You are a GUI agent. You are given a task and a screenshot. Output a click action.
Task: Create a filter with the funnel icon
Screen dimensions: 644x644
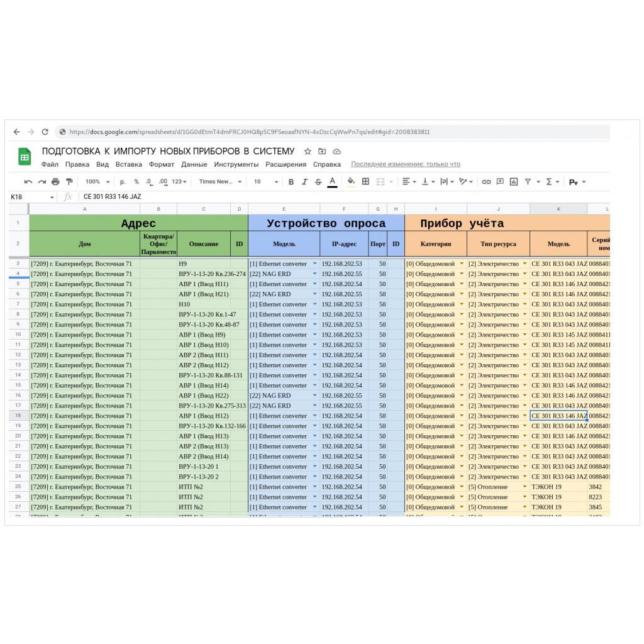pyautogui.click(x=528, y=182)
